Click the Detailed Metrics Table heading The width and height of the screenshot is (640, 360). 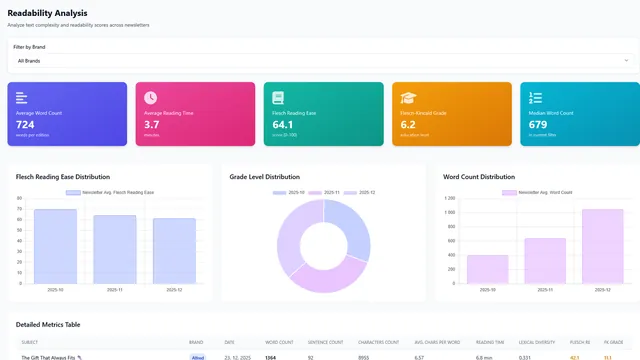tap(48, 324)
